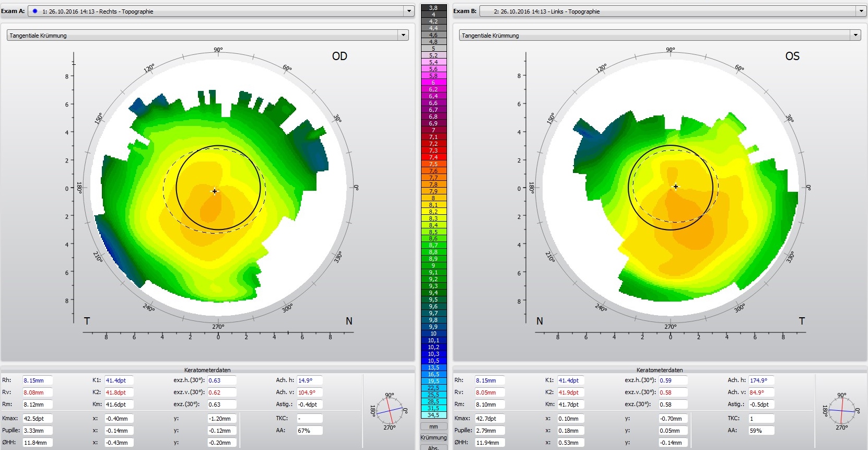Expand the OS map type dropdown arrow
Image resolution: width=868 pixels, height=450 pixels.
point(855,35)
